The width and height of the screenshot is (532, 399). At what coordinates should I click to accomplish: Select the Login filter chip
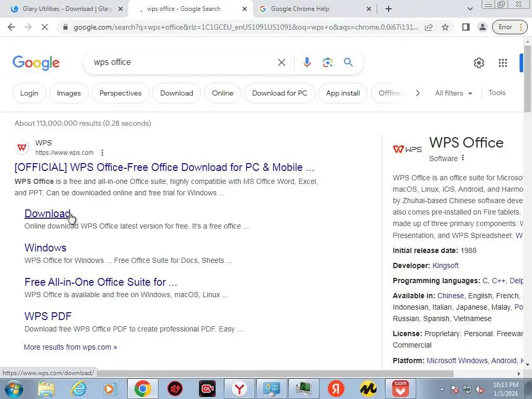click(29, 93)
